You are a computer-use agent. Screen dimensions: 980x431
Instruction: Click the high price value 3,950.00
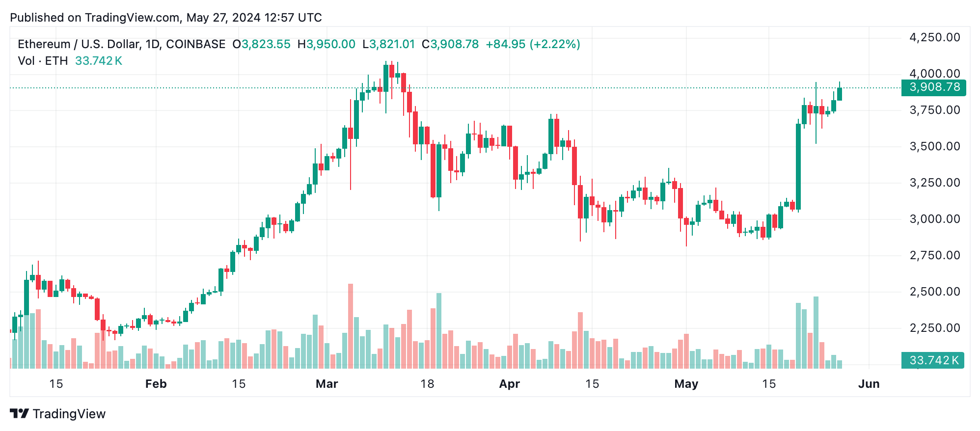(x=331, y=44)
